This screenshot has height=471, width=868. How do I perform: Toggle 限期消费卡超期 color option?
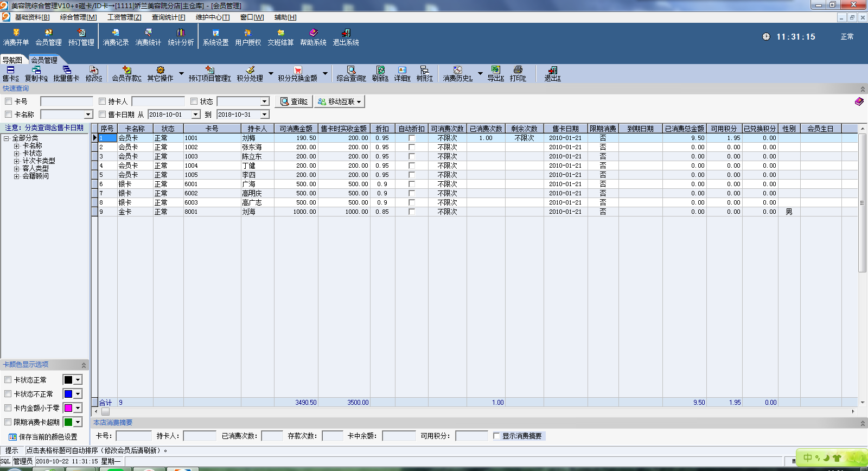click(x=8, y=422)
